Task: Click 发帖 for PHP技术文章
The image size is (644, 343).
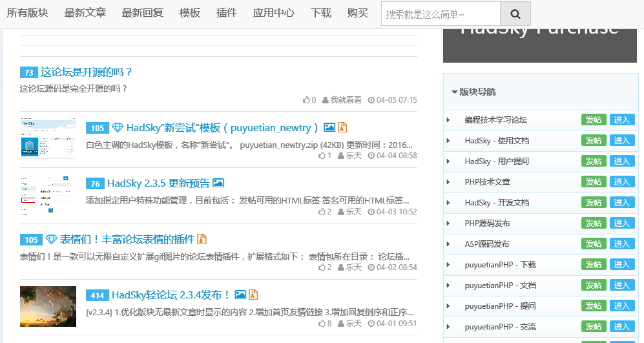Action: click(594, 182)
